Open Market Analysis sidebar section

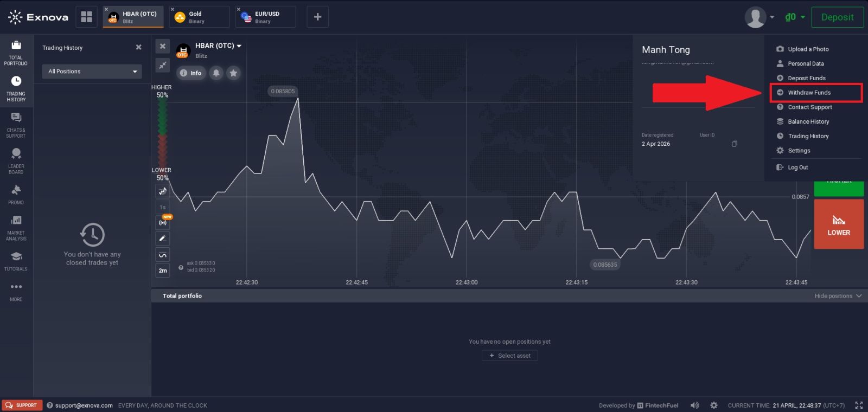click(16, 228)
